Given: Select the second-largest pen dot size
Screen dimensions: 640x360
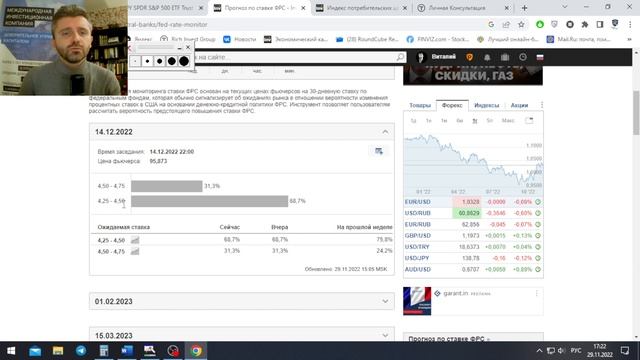Looking at the screenshot, I should (x=172, y=61).
